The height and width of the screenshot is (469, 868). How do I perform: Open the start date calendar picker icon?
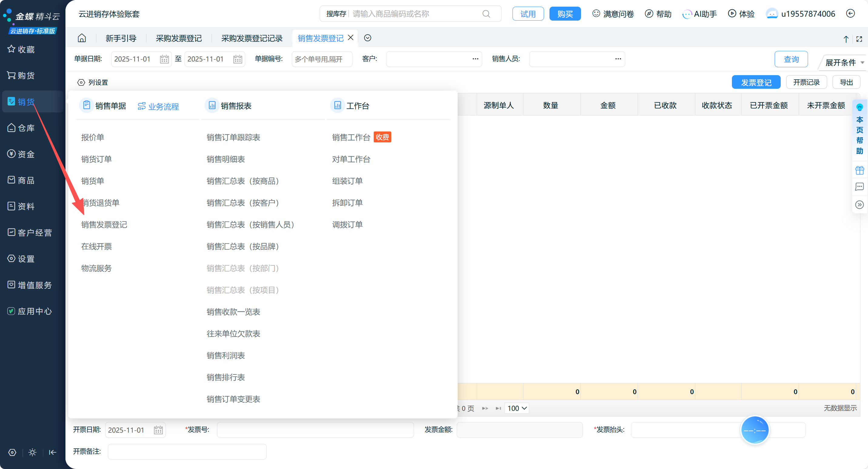[164, 59]
